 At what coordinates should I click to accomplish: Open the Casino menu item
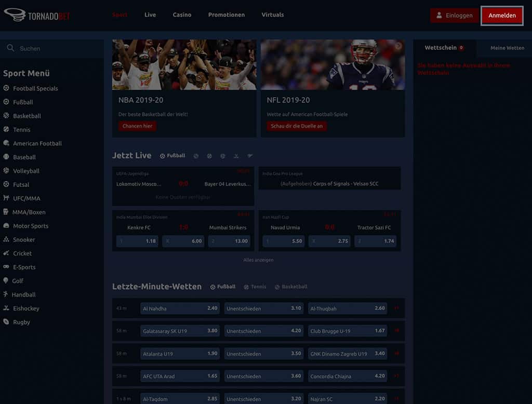(182, 15)
